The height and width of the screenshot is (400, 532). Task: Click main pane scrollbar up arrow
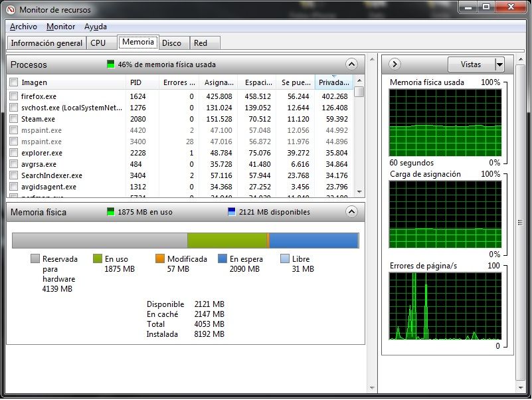[372, 59]
